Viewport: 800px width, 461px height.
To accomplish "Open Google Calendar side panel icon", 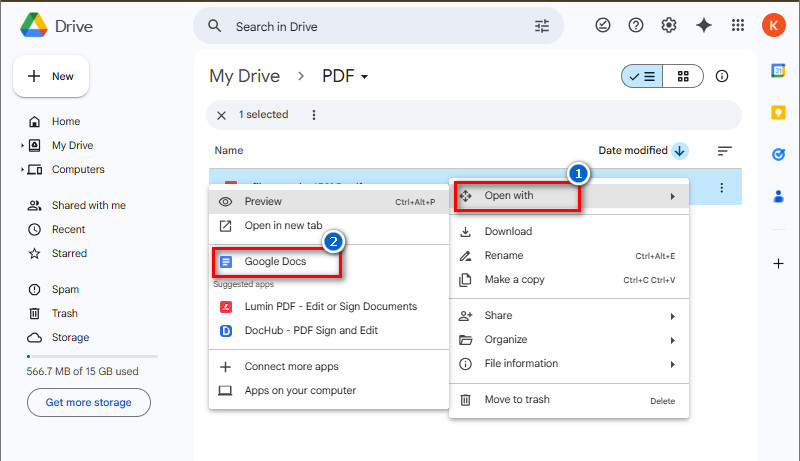I will [778, 70].
